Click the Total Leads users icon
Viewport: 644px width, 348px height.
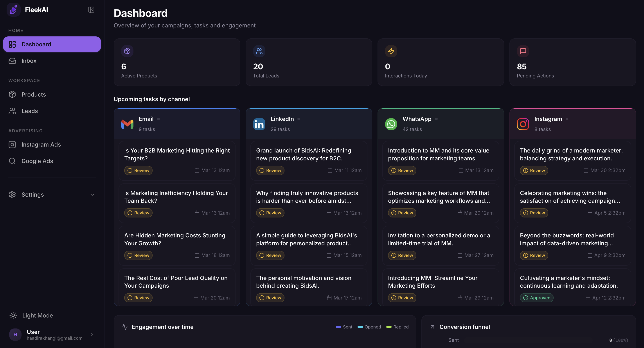point(259,51)
